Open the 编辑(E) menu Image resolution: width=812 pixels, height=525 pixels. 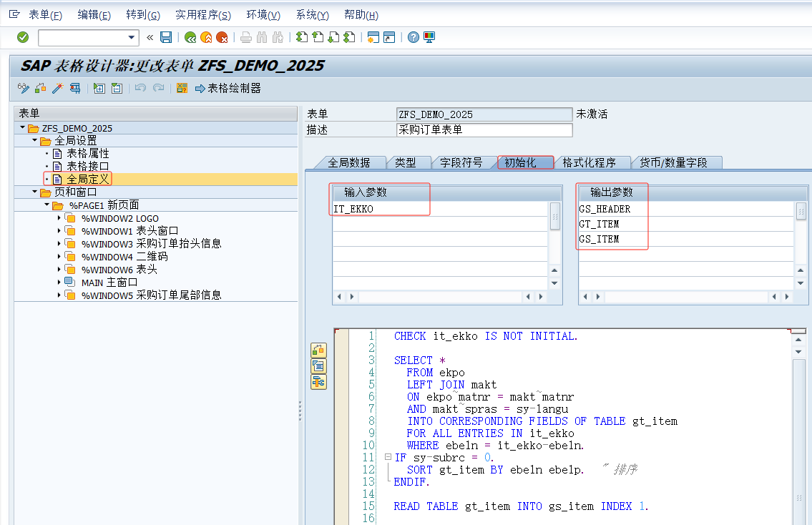94,15
